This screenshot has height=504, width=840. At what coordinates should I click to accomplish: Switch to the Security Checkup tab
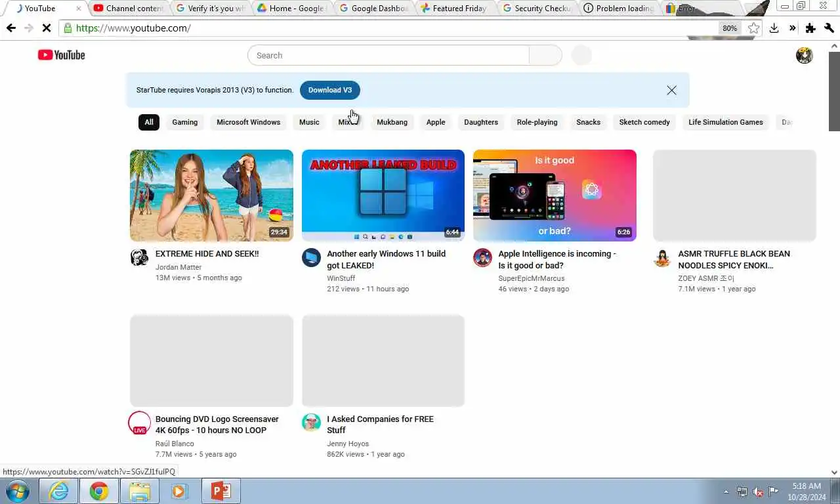pos(537,9)
